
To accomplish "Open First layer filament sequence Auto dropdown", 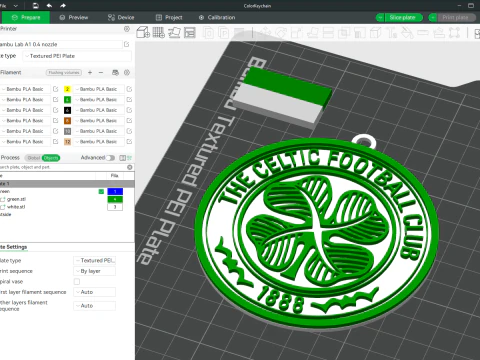I will tap(95, 292).
